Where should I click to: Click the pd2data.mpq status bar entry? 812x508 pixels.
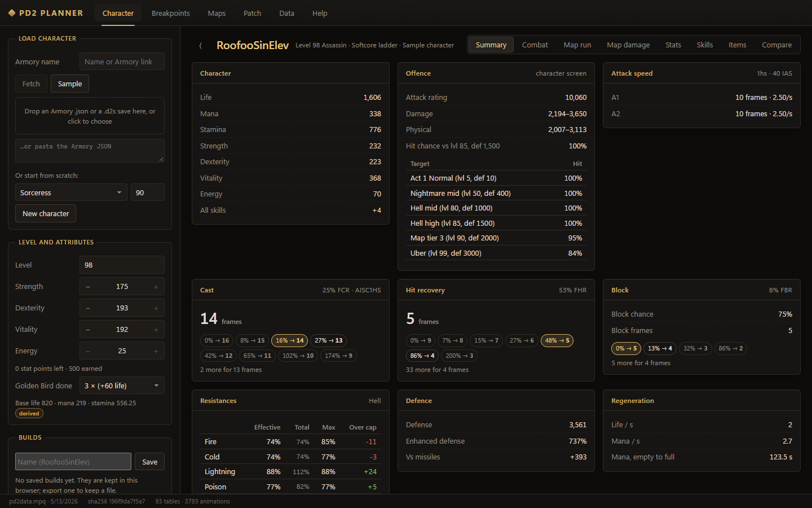(x=43, y=501)
